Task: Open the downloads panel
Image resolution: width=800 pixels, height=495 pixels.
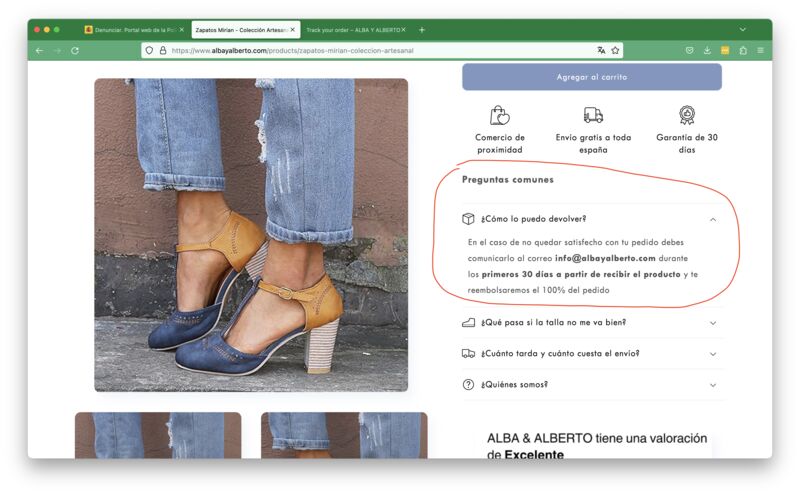Action: [x=707, y=50]
